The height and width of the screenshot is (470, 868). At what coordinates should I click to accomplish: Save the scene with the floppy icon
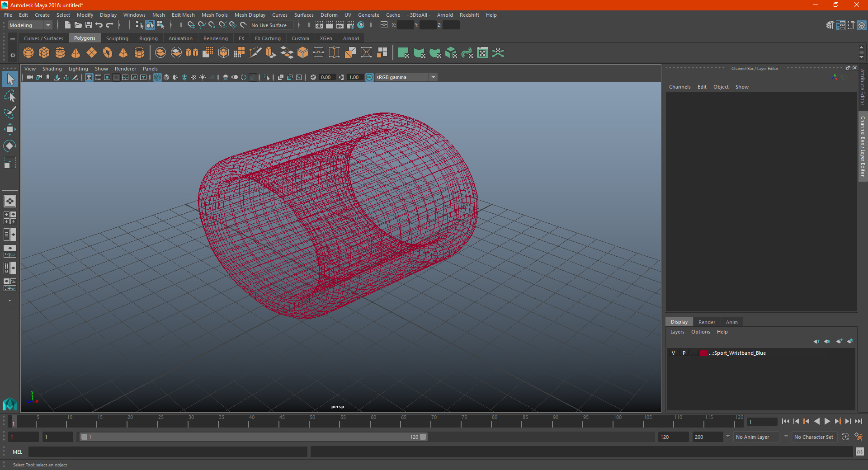tap(89, 25)
